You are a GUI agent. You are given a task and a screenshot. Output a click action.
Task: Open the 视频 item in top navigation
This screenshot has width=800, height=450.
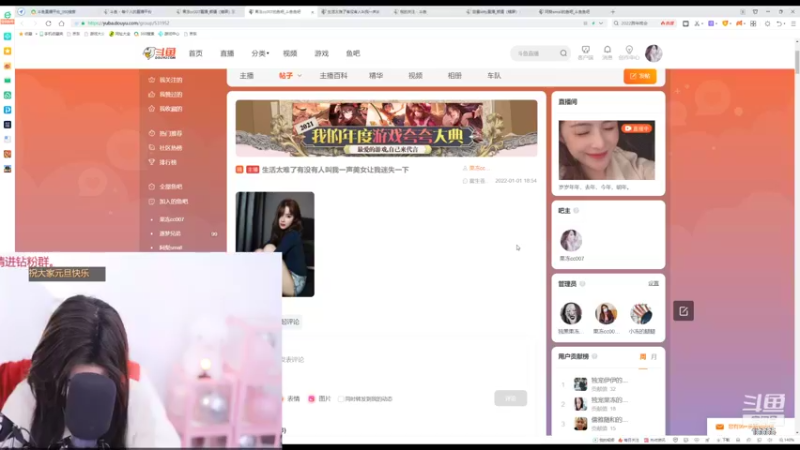(x=290, y=53)
